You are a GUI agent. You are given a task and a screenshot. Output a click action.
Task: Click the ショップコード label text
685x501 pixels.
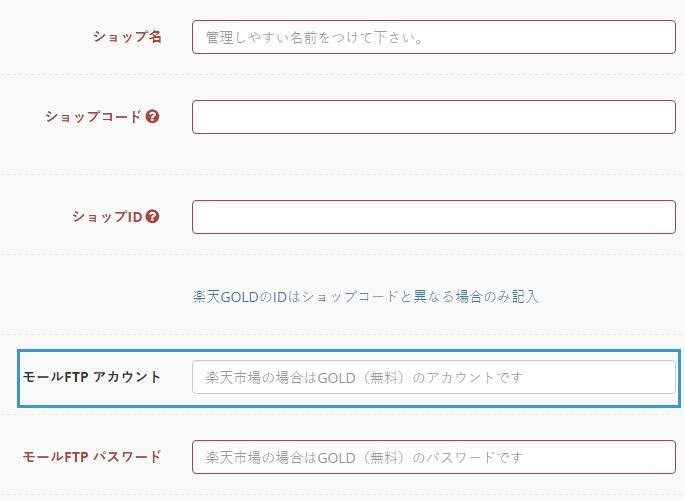[x=93, y=117]
